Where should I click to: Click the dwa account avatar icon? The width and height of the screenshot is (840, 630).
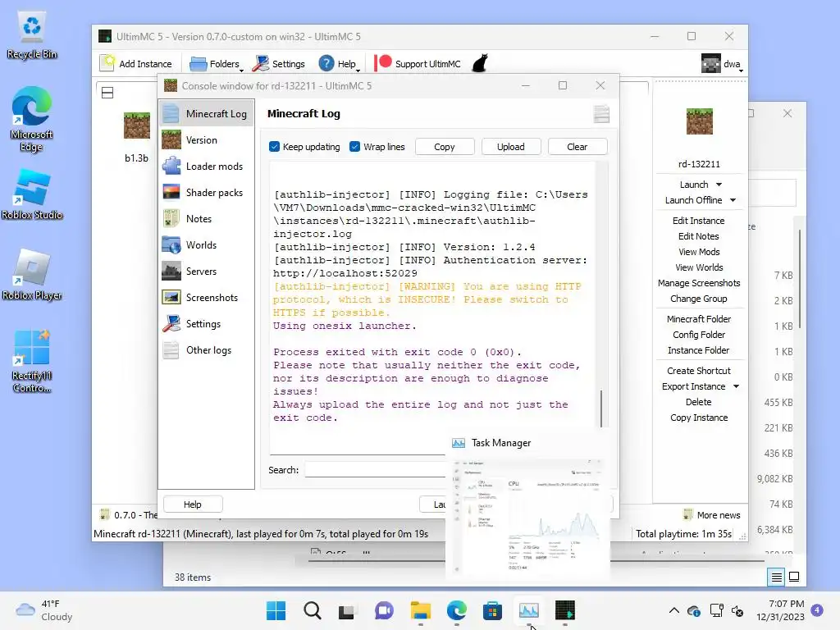tap(711, 64)
